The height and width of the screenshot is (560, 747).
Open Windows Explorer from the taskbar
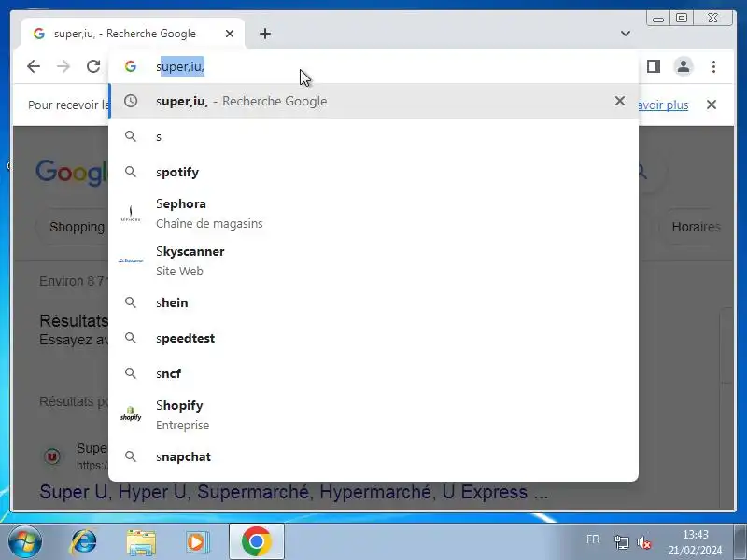point(141,542)
